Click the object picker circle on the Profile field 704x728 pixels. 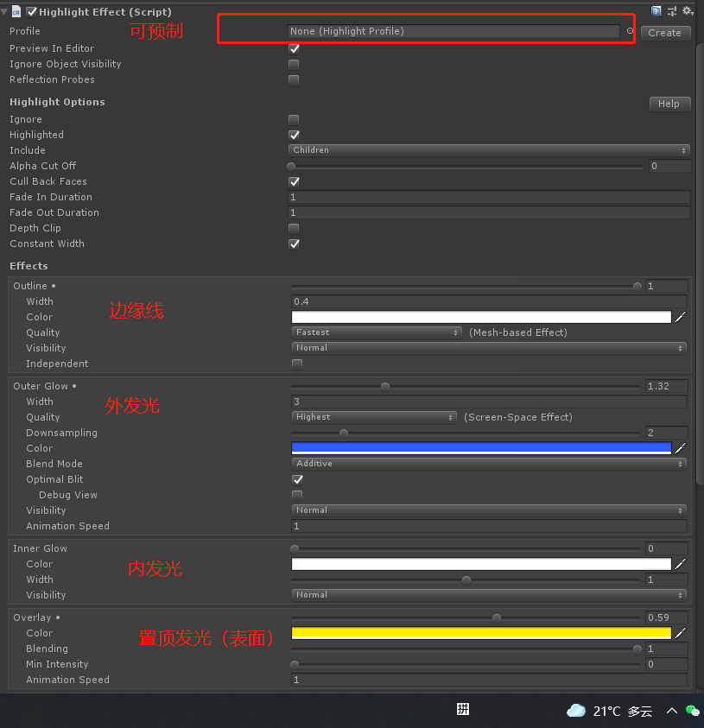pos(630,30)
